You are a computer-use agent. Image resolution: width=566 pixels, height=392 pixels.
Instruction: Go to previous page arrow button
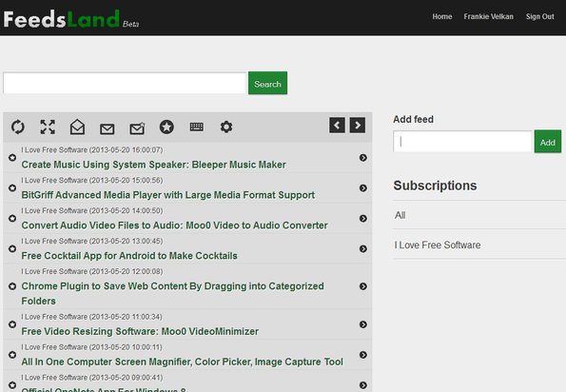point(337,126)
